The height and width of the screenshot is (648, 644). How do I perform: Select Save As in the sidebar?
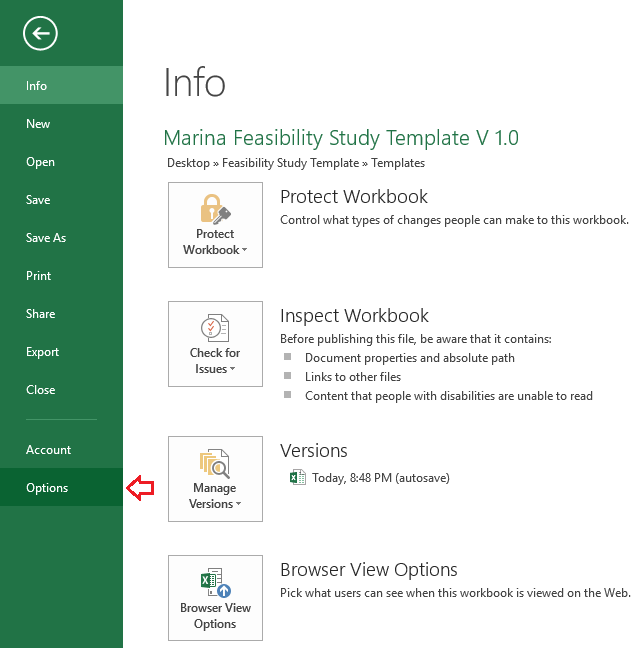tap(46, 238)
